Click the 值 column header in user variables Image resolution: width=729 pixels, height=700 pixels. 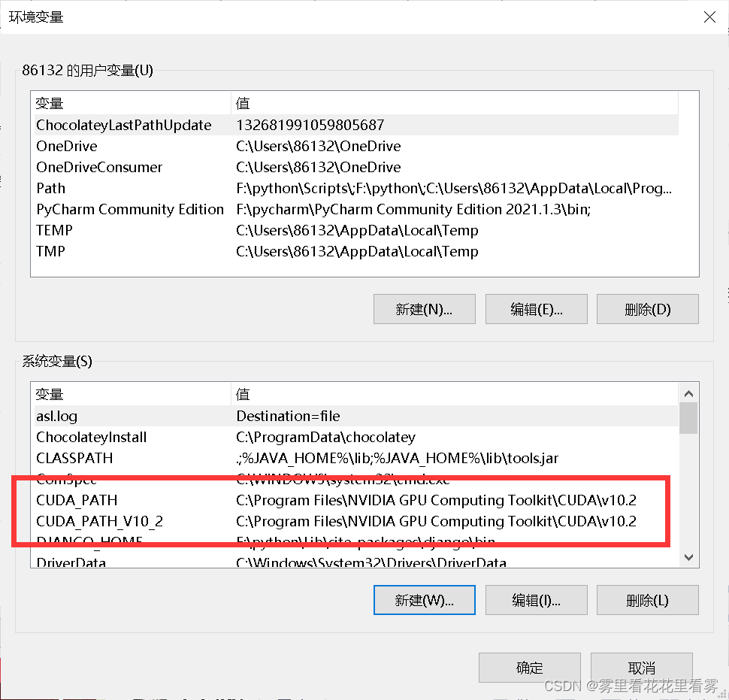click(455, 103)
